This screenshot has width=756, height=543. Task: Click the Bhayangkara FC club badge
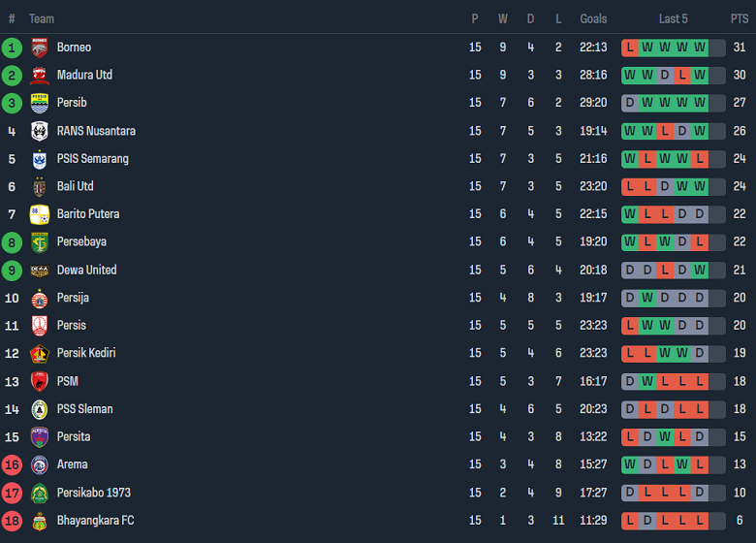[40, 521]
